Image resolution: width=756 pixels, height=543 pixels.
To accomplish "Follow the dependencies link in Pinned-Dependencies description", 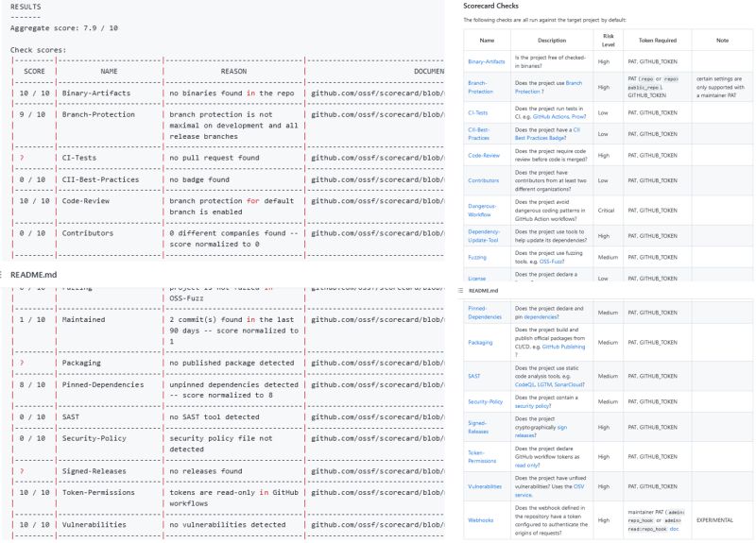I will tap(541, 317).
